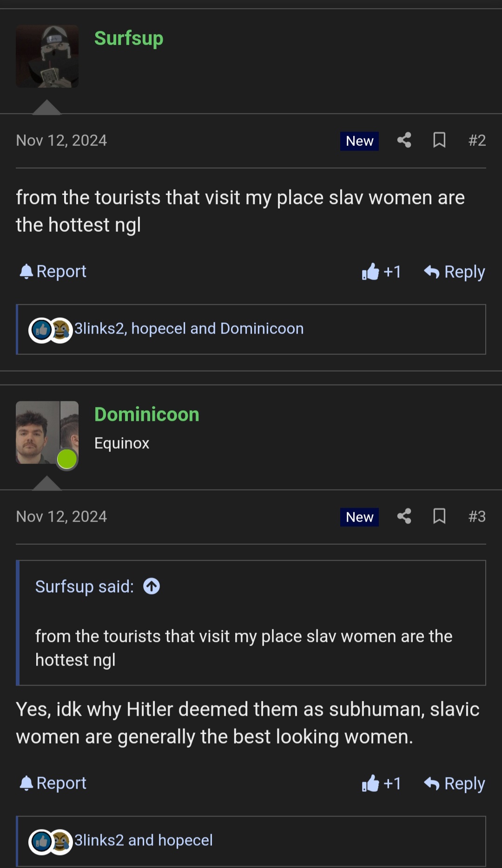View reactions list on post #2
502x868 pixels.
click(189, 329)
